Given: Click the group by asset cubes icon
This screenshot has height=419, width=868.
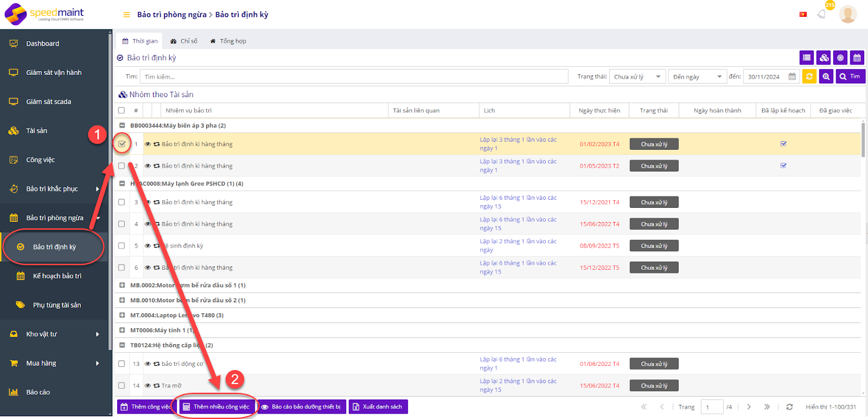Looking at the screenshot, I should (x=824, y=58).
